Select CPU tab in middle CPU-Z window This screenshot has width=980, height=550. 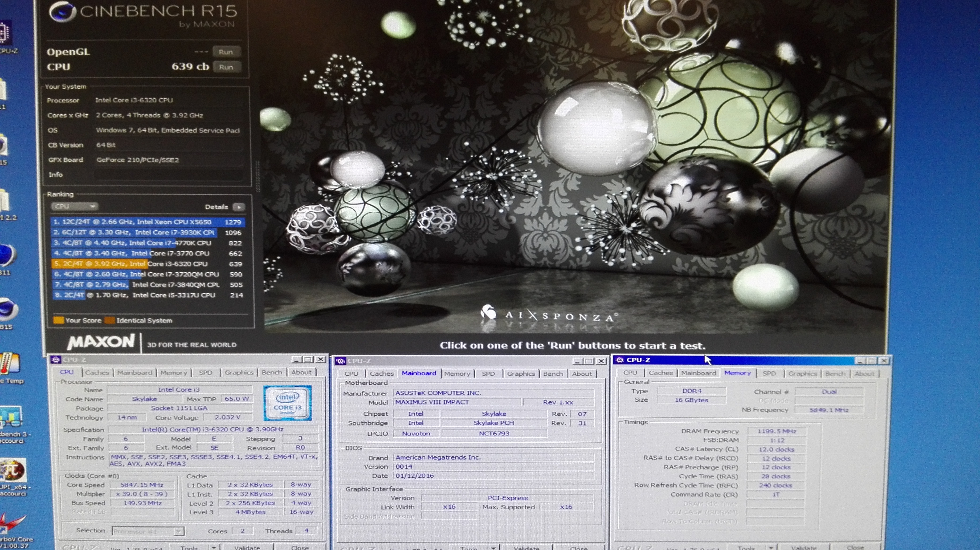tap(351, 374)
